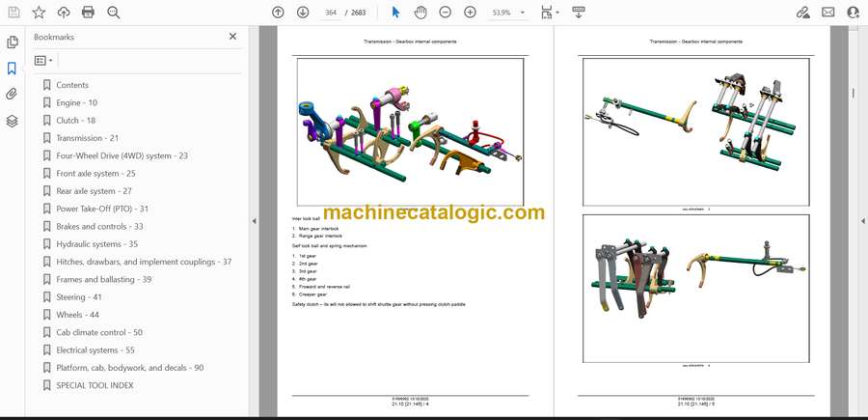The width and height of the screenshot is (868, 420).
Task: Go to Rear axle system - 27
Action: (x=95, y=191)
